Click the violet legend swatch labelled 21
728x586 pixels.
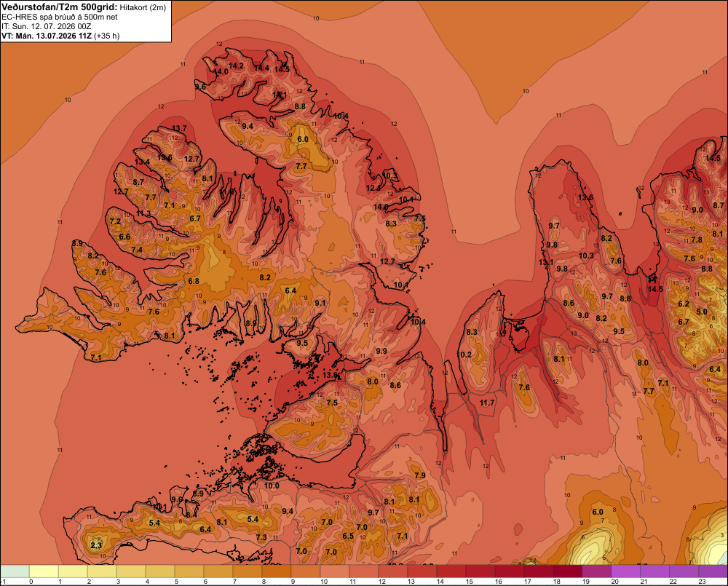pos(655,571)
